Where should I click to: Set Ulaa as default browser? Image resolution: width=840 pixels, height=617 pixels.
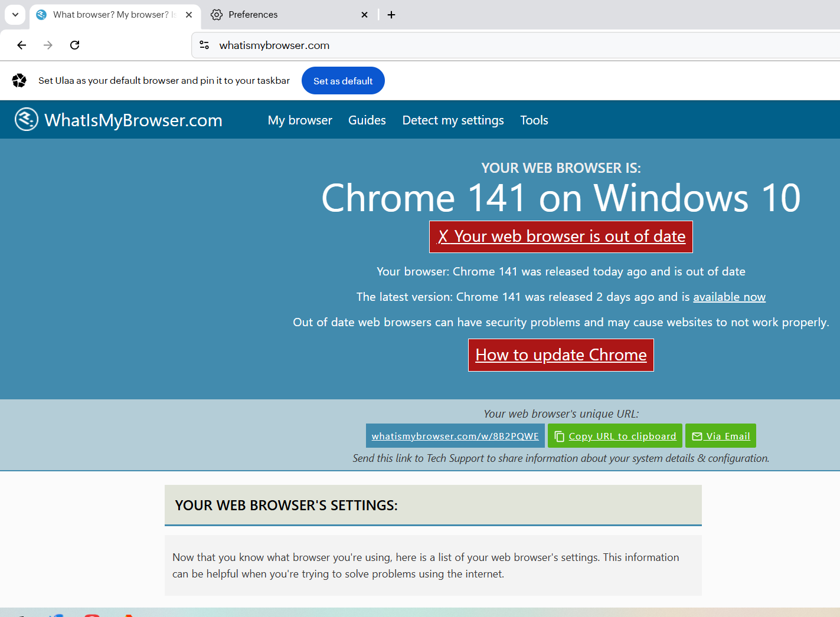click(x=343, y=81)
